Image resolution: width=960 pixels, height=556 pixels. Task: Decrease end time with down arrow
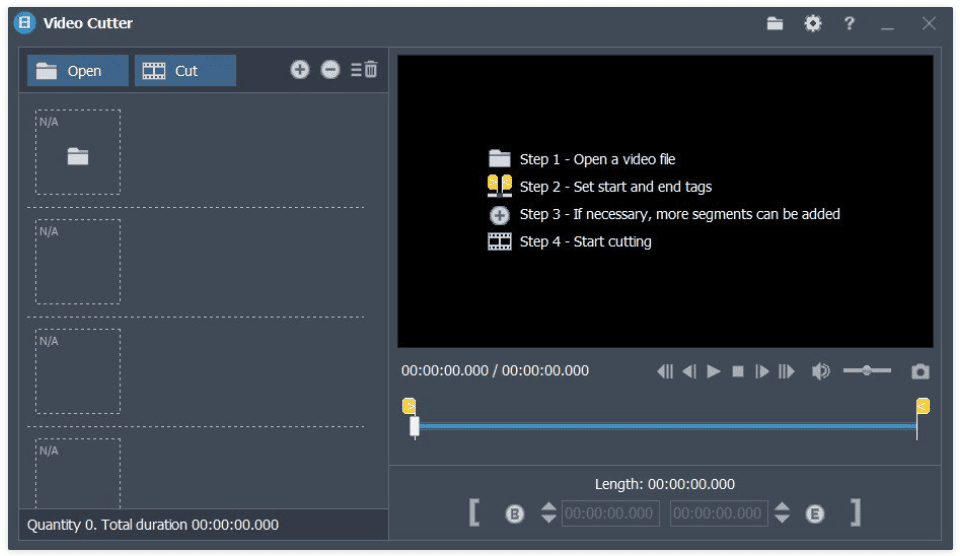click(782, 519)
